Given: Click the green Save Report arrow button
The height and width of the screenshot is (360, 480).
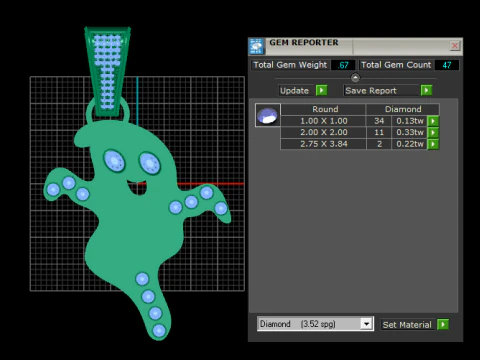Looking at the screenshot, I should click(426, 90).
